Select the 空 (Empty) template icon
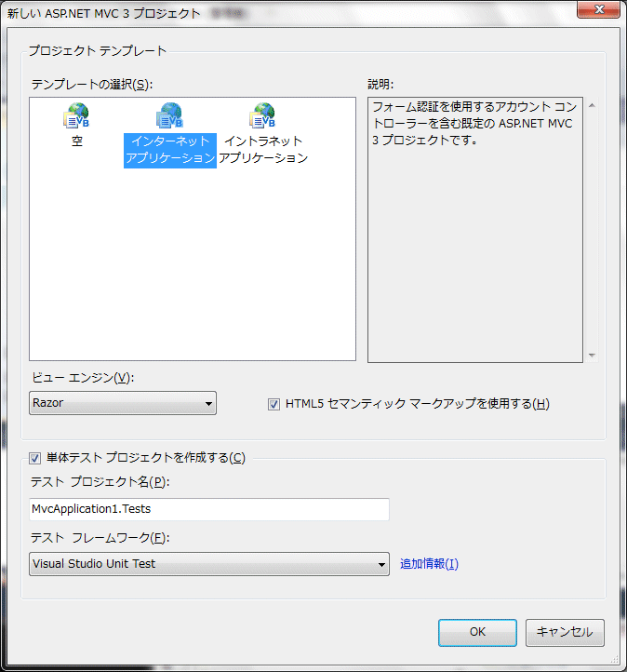 point(76,115)
